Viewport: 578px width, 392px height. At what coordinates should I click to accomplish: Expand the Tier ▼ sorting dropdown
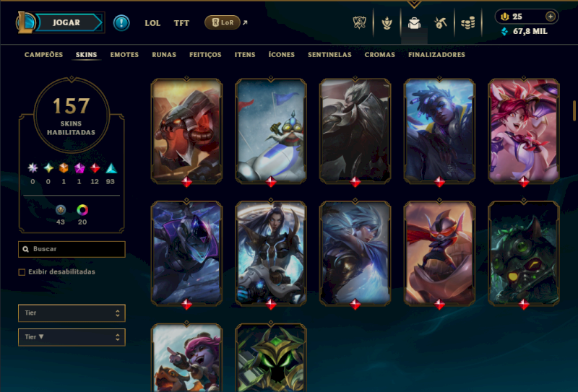(72, 337)
